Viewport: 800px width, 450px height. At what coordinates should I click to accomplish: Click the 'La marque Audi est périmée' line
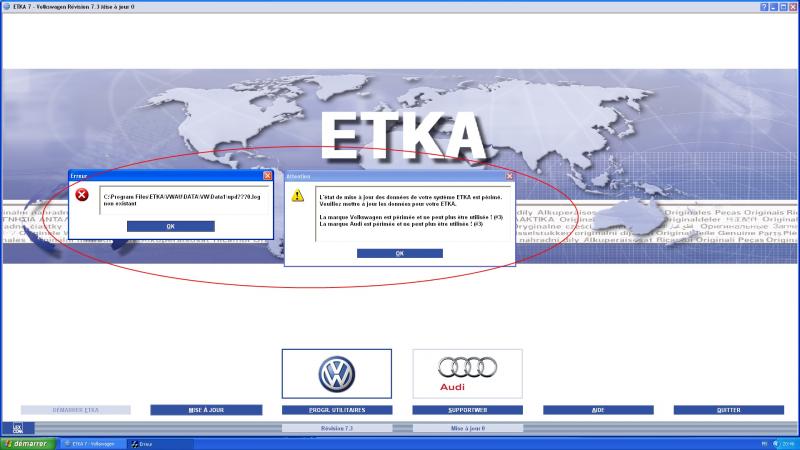pos(401,224)
